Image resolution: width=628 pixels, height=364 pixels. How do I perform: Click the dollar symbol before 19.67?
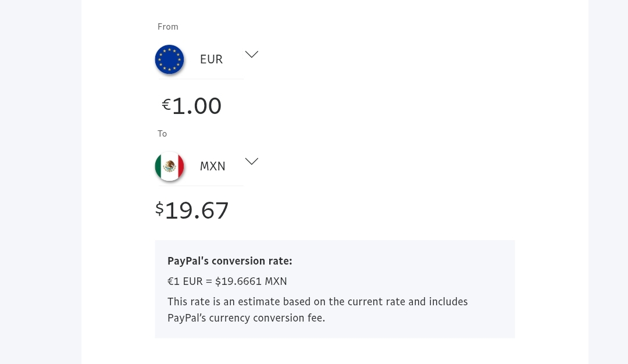[x=159, y=208]
